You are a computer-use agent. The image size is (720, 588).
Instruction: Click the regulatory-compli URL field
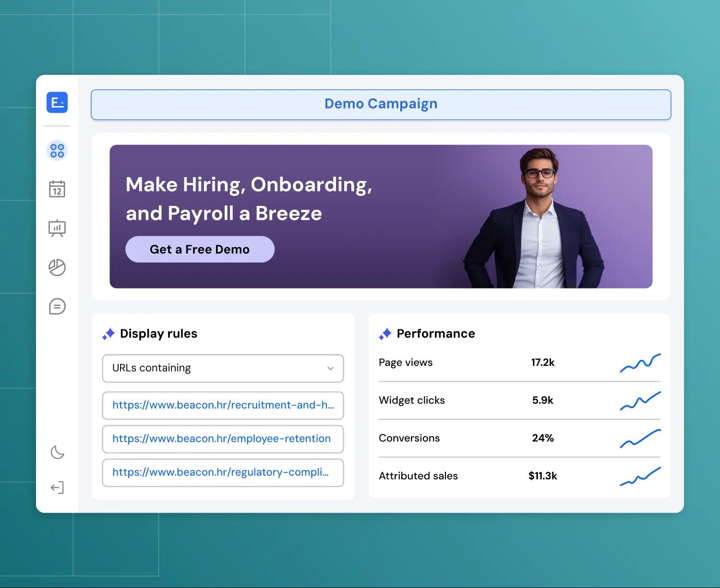pyautogui.click(x=223, y=472)
